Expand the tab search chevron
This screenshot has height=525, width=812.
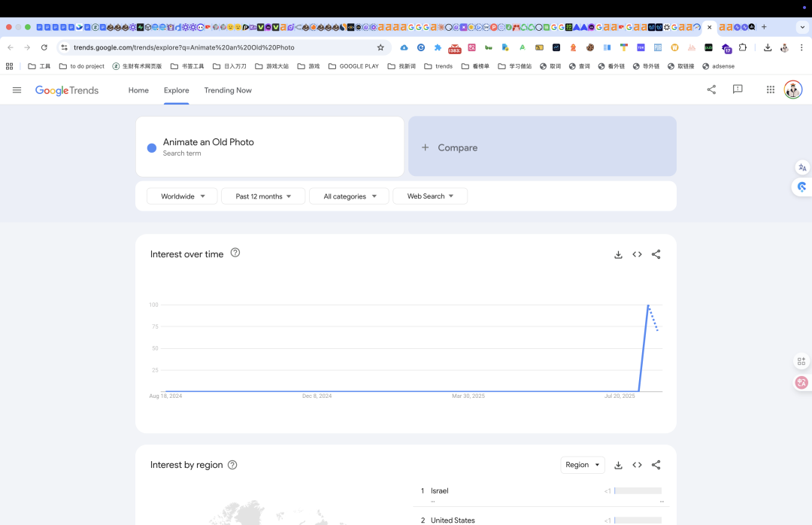click(803, 27)
